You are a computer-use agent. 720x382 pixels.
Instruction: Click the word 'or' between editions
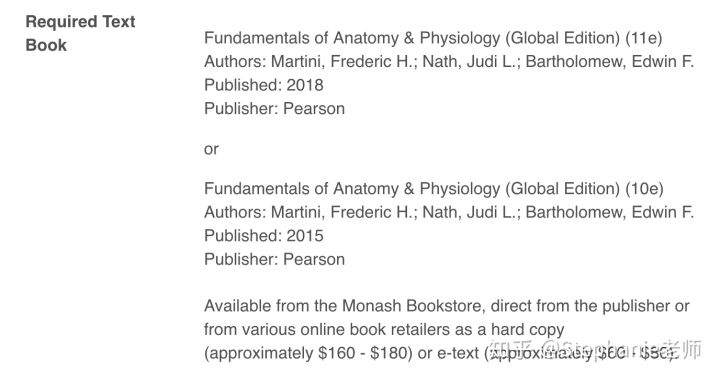pos(211,149)
